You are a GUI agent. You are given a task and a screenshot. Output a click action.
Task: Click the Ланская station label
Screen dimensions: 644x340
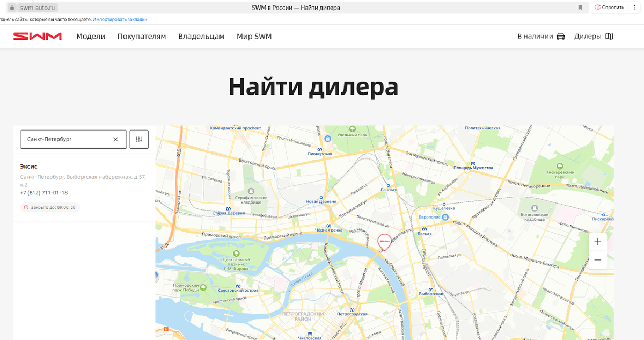389,190
